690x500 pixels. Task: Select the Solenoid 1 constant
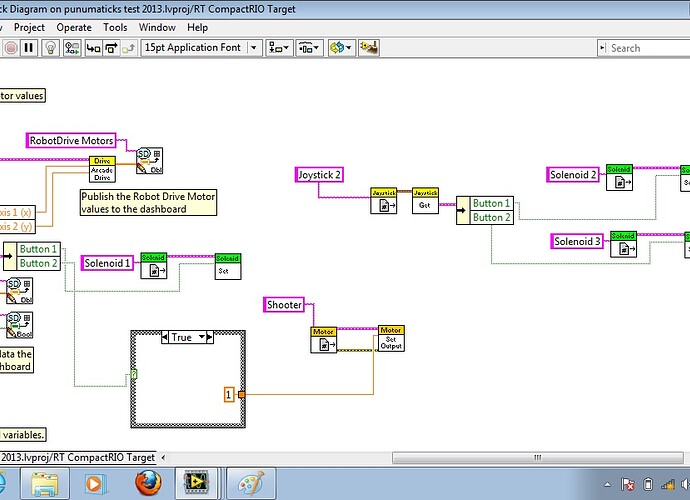tap(107, 263)
